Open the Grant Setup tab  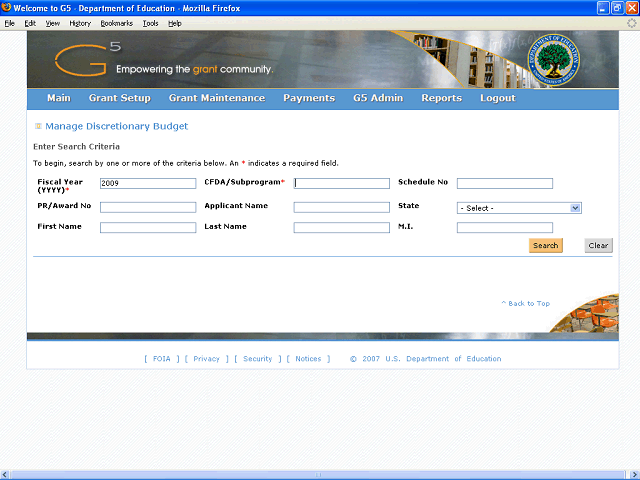click(120, 98)
